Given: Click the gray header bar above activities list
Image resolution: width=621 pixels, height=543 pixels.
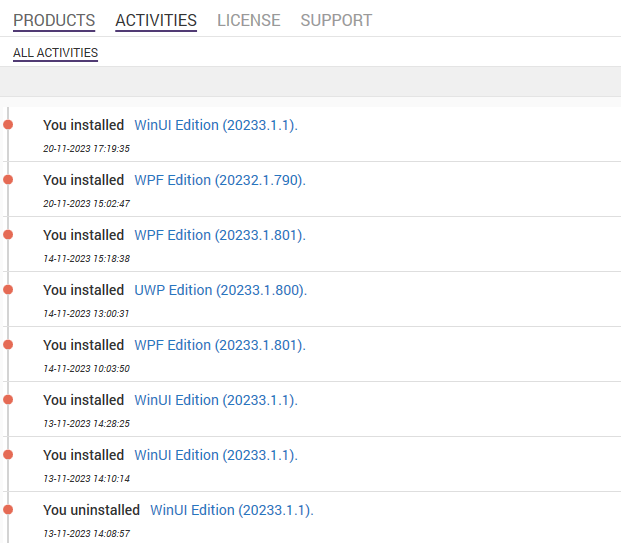Looking at the screenshot, I should tap(310, 81).
